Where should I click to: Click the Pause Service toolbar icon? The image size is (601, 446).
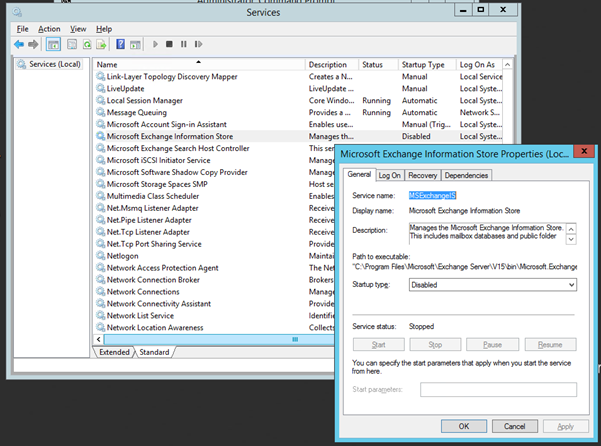(x=184, y=44)
